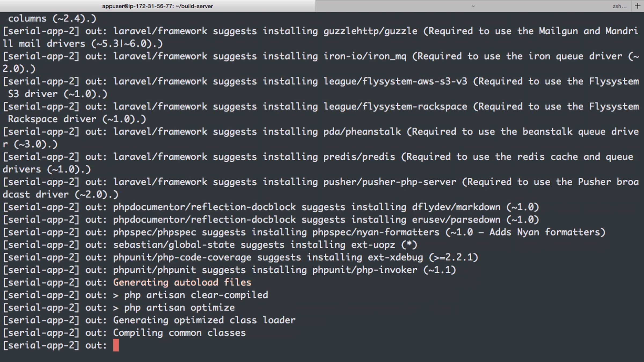
Task: Click the orange "Generating autoload files" text
Action: 182,282
